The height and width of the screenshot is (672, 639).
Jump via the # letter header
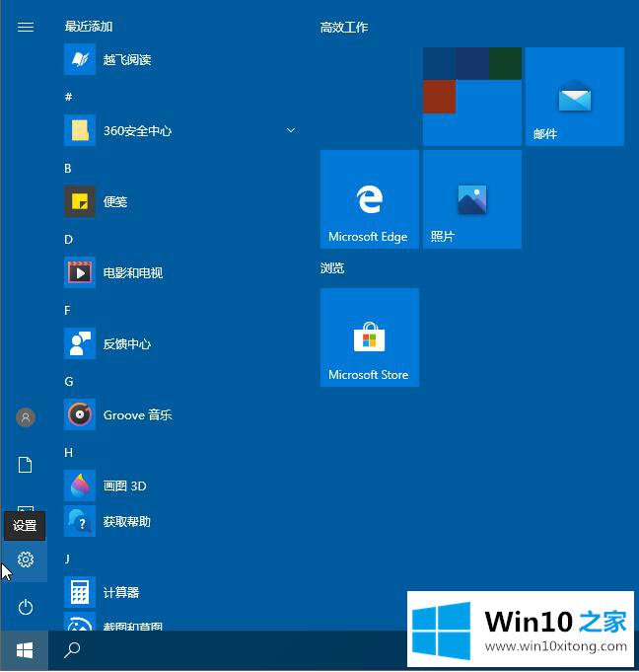[x=68, y=97]
